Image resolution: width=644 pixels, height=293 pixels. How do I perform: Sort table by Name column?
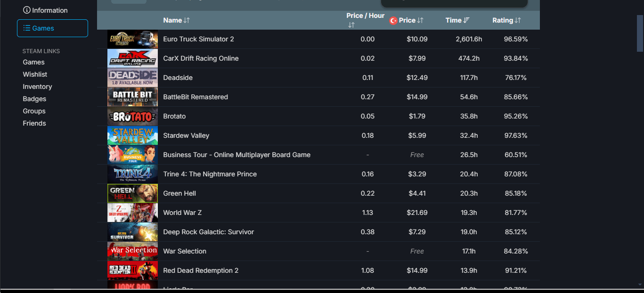[176, 20]
